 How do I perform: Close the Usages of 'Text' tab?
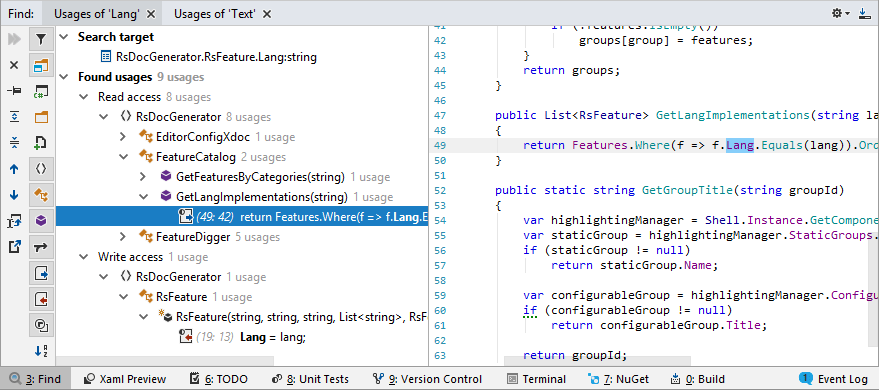[267, 14]
